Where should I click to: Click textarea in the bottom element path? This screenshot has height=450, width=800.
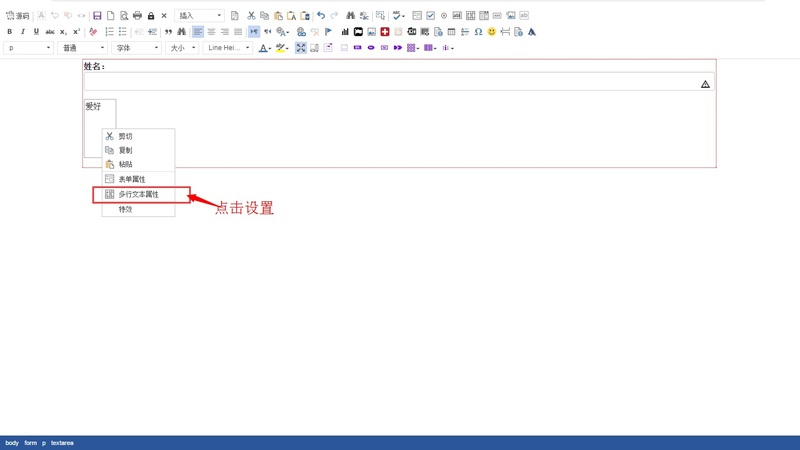[x=62, y=443]
